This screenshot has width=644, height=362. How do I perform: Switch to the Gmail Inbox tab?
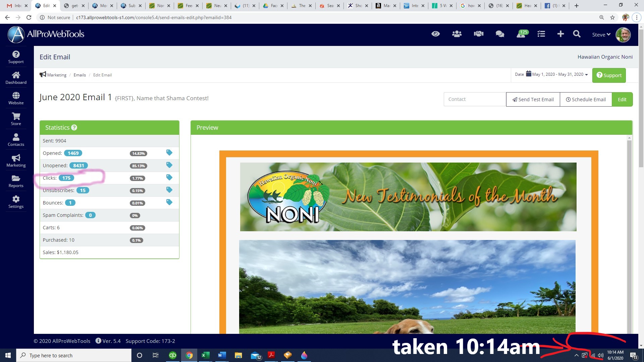click(17, 6)
